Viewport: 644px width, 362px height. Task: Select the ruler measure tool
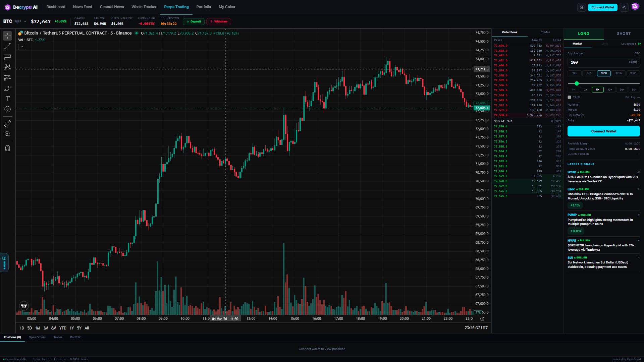pos(7,124)
